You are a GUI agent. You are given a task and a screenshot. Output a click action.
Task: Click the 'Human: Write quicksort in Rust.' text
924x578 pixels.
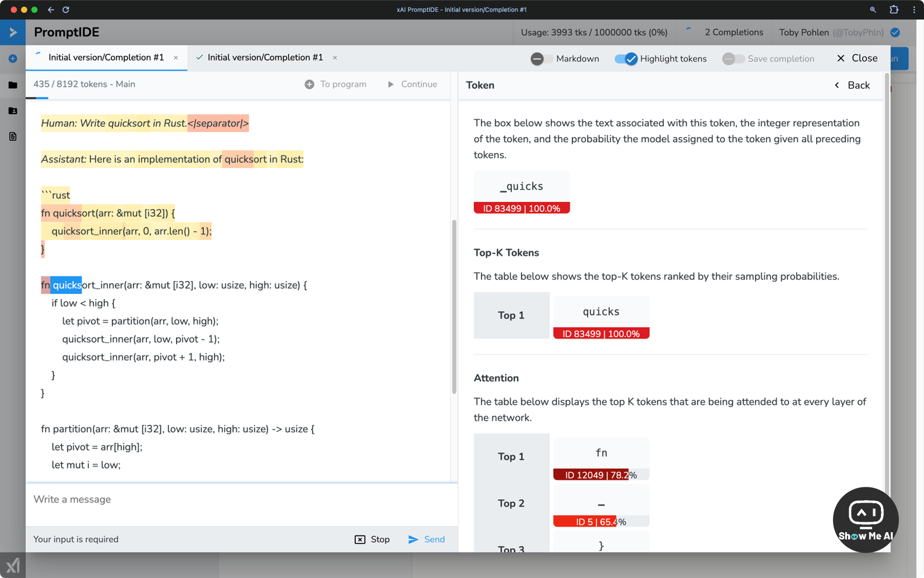tap(114, 124)
